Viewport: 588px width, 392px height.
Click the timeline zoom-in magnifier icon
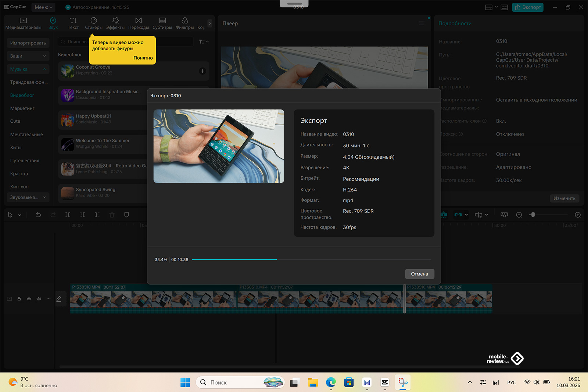(x=578, y=215)
